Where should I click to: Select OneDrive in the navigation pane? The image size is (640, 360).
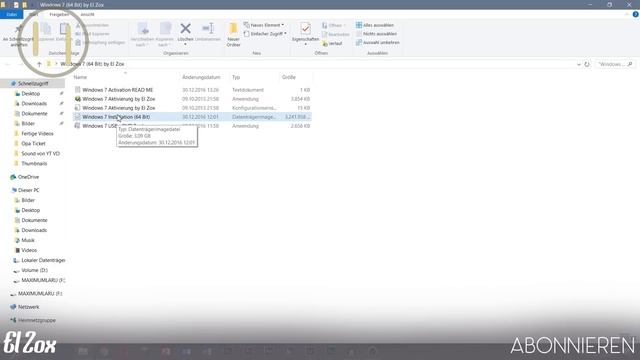28,177
